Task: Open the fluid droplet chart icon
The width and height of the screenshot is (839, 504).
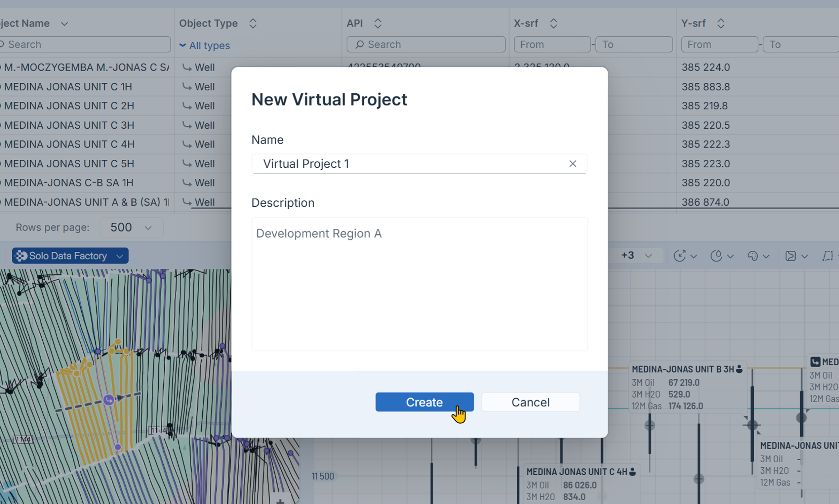Action: tap(716, 256)
